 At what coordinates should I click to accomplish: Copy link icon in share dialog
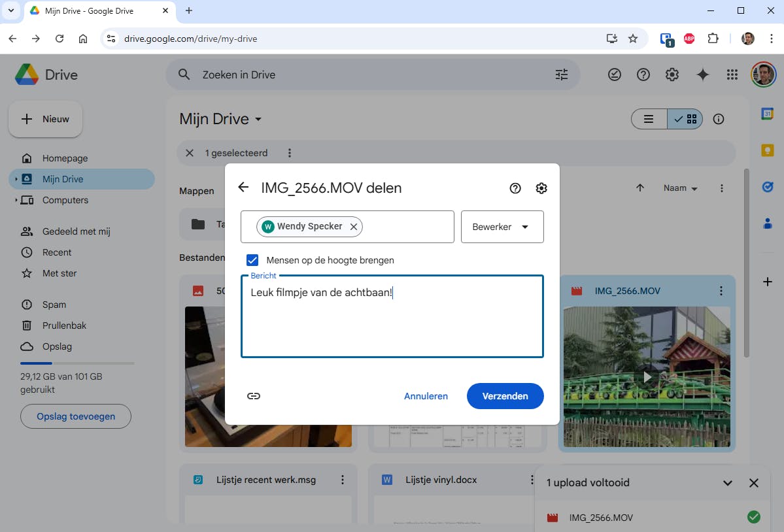(x=254, y=396)
